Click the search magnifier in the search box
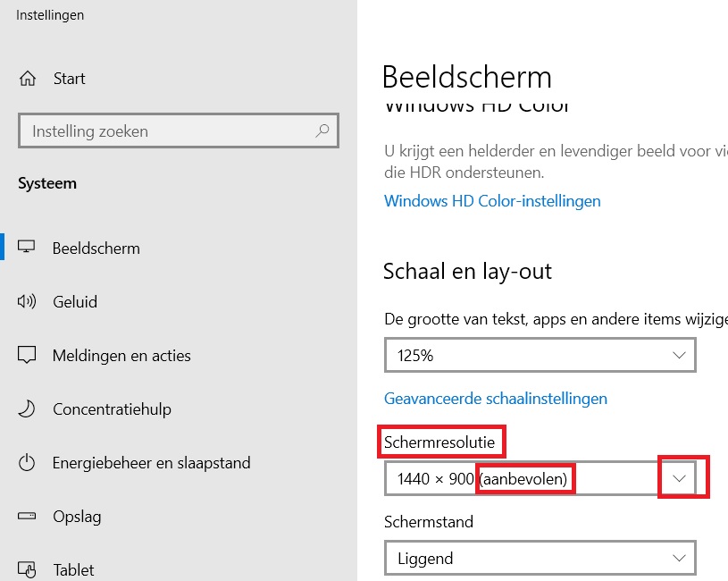728x581 pixels. click(x=322, y=131)
